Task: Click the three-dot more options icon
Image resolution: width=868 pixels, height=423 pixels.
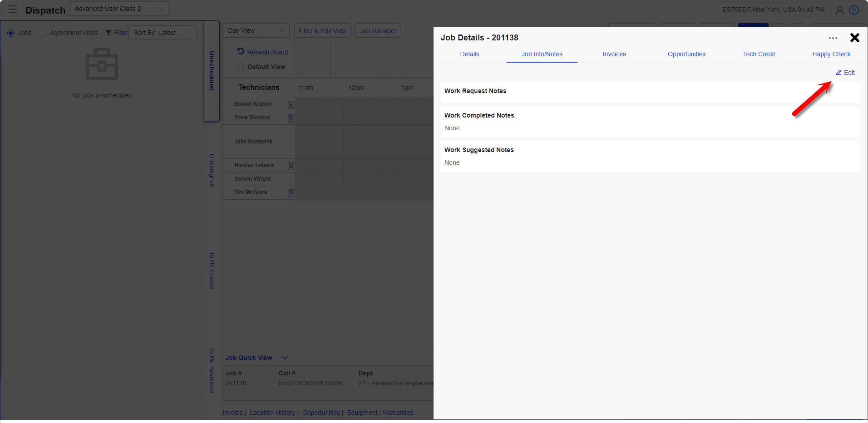Action: click(833, 38)
